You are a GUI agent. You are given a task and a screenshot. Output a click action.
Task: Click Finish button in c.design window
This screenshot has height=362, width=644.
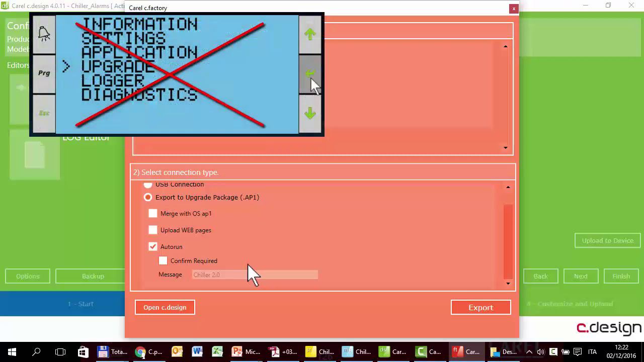point(621,276)
